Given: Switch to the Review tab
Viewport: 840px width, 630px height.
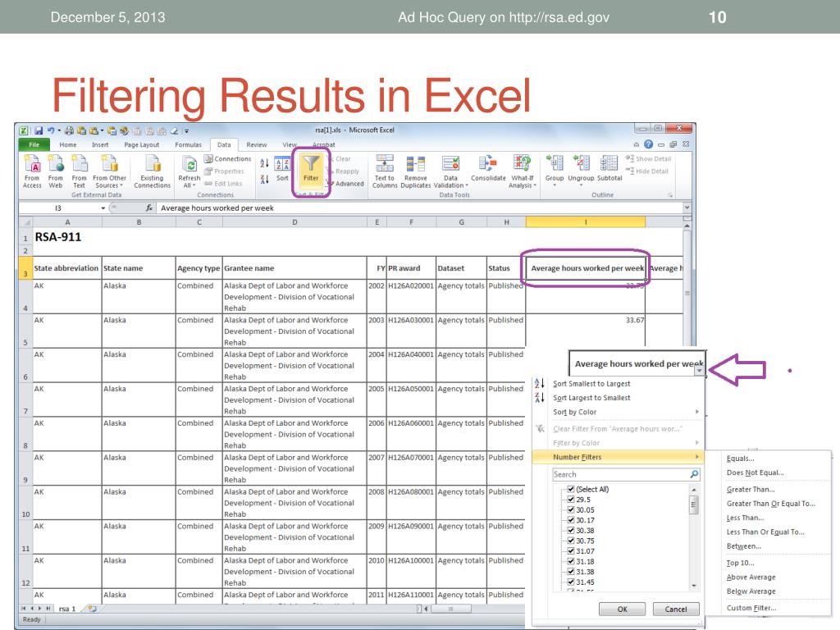Looking at the screenshot, I should pos(257,144).
